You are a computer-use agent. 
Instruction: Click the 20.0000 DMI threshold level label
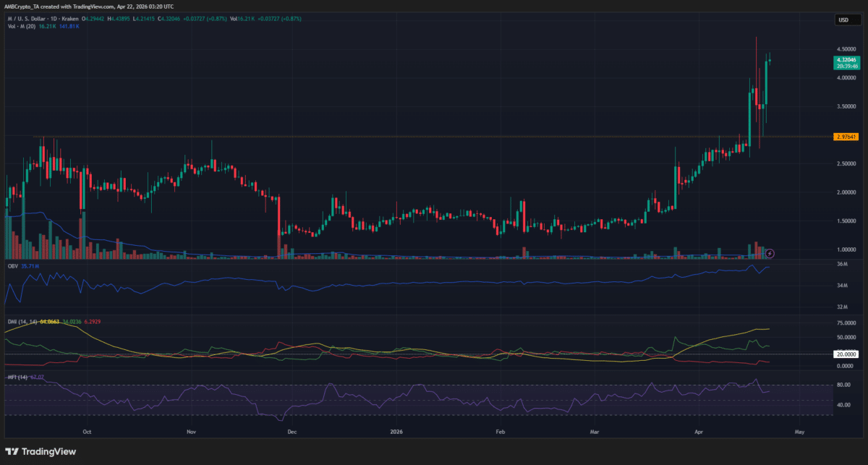pyautogui.click(x=846, y=354)
